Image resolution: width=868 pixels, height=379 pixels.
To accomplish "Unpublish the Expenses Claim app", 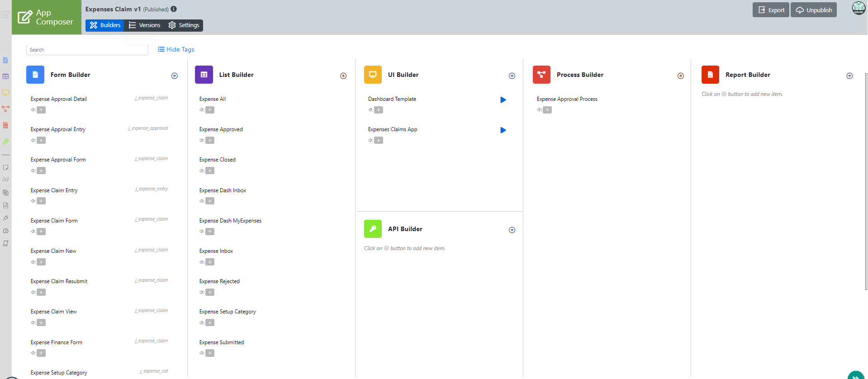I will click(x=813, y=10).
